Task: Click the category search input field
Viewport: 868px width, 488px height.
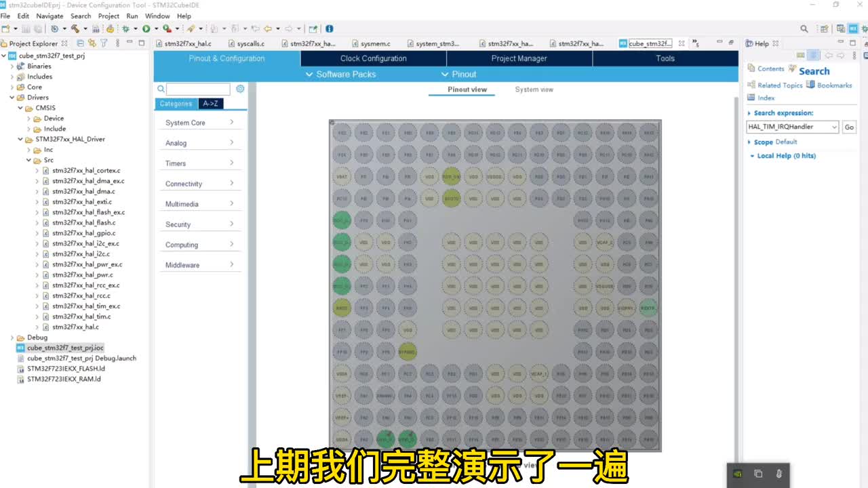Action: click(198, 89)
